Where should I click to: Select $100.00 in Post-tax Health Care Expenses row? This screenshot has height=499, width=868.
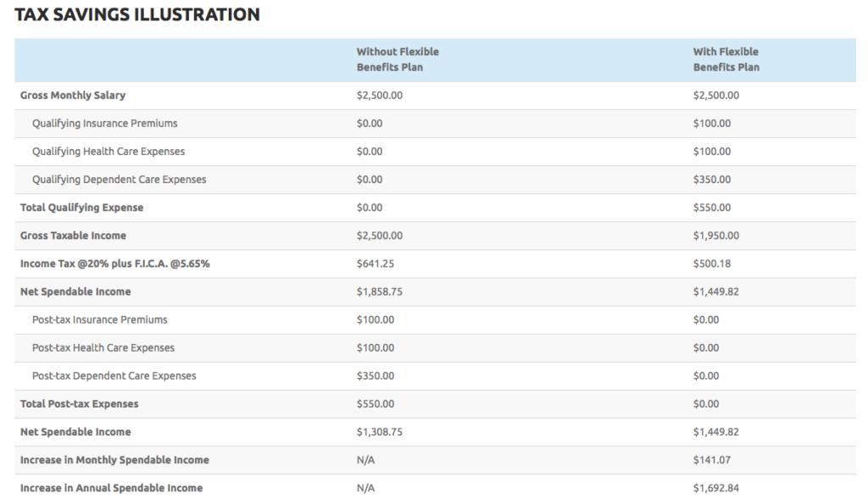pos(376,348)
